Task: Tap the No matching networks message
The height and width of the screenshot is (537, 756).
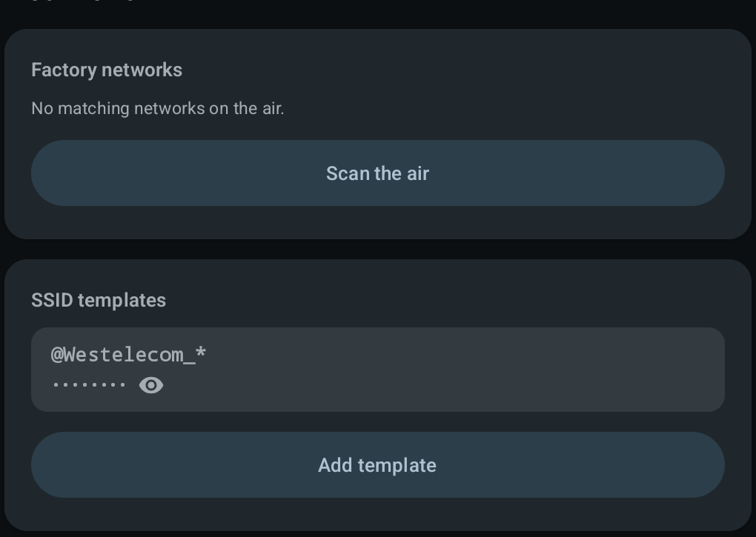Action: [158, 108]
